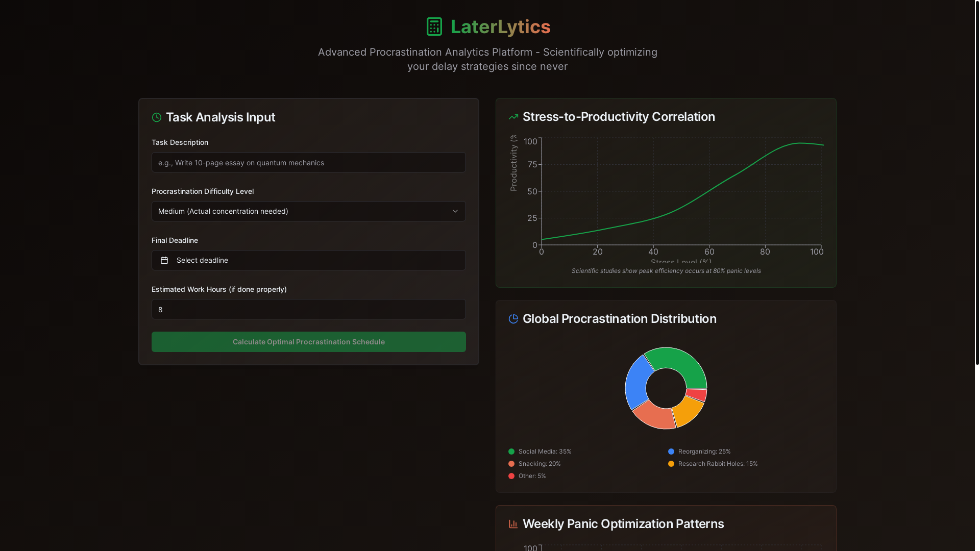
Task: Click the calendar icon in the deadline field
Action: click(164, 260)
